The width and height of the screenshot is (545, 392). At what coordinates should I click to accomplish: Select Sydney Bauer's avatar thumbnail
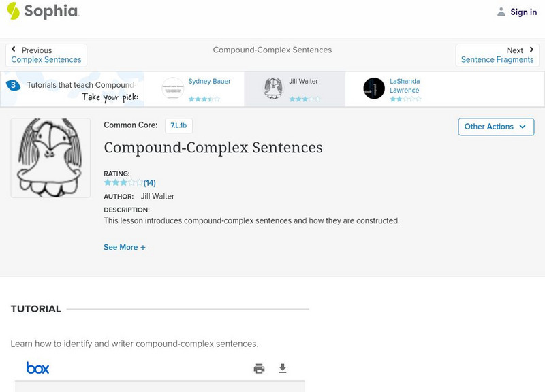(x=173, y=88)
